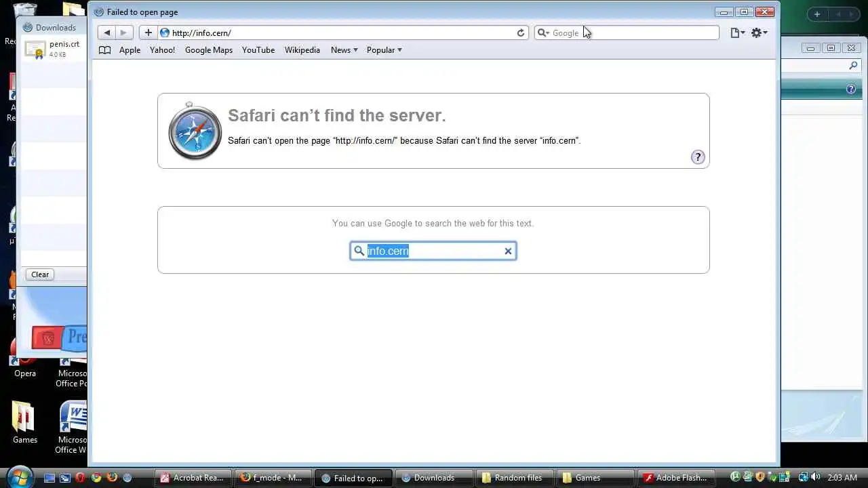
Task: Click the Safari window title bar icon
Action: click(x=98, y=12)
